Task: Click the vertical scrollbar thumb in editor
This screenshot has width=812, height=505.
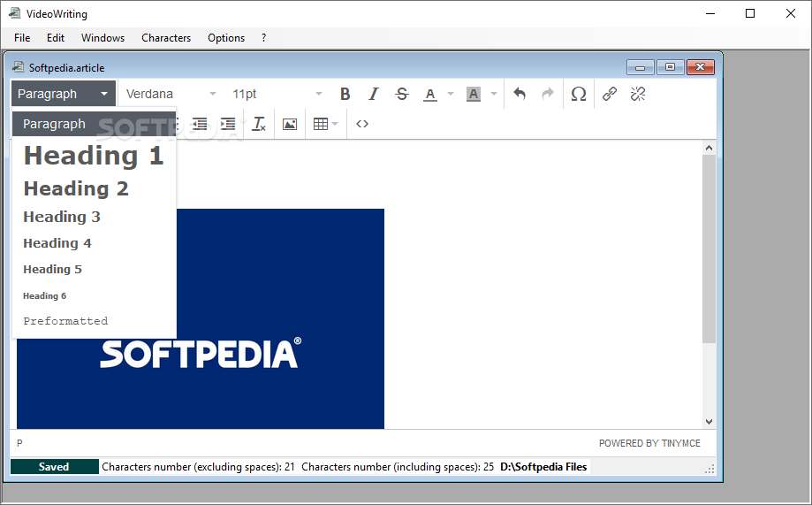Action: (709, 249)
